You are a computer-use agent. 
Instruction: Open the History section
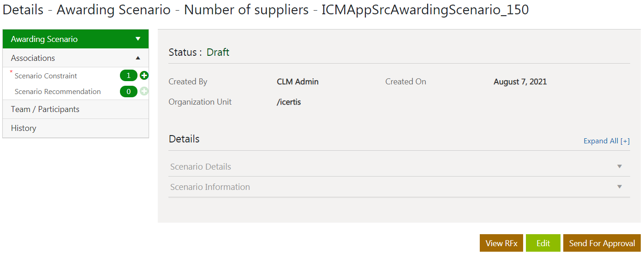24,128
